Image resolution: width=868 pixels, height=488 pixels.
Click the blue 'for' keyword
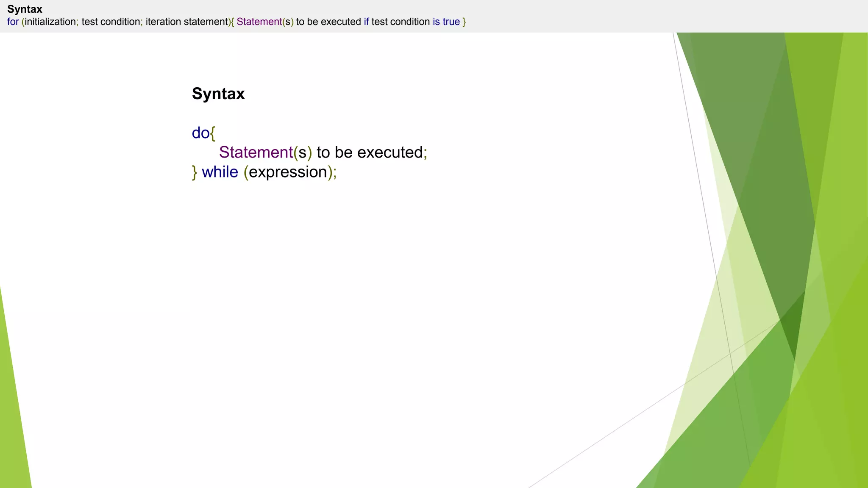coord(13,22)
